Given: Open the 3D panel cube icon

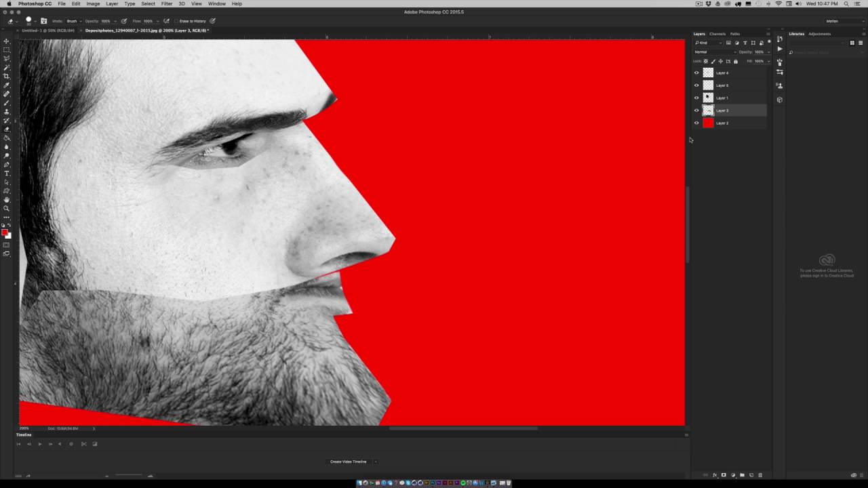Looking at the screenshot, I should pos(780,100).
